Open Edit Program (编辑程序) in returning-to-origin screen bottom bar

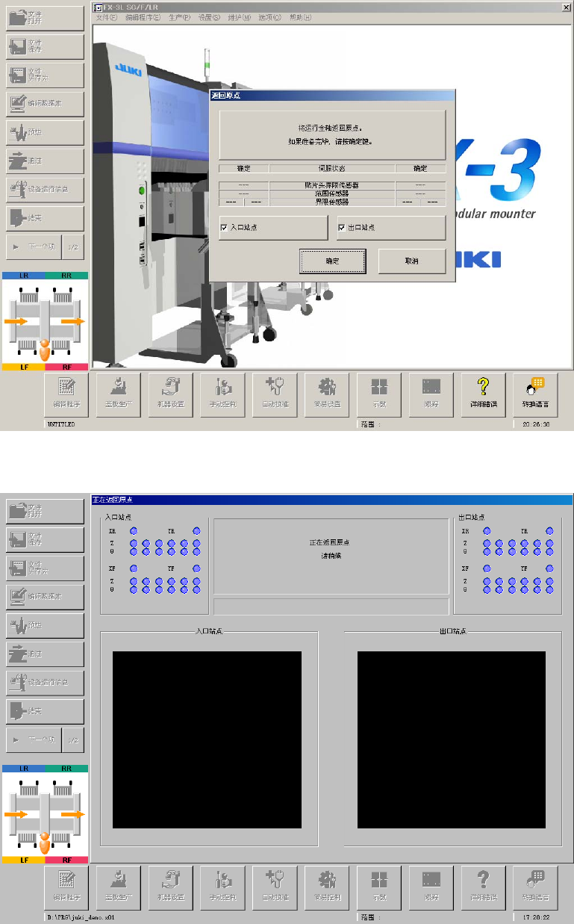point(66,887)
